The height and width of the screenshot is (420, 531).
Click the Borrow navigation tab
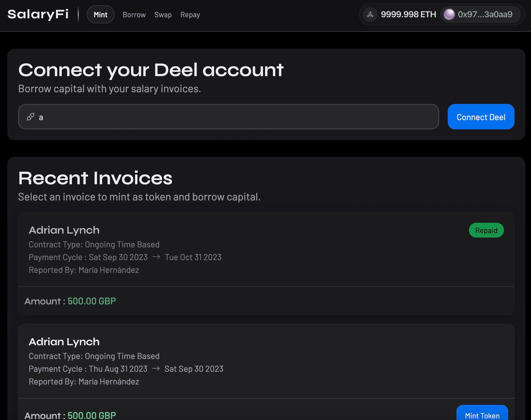pos(134,14)
